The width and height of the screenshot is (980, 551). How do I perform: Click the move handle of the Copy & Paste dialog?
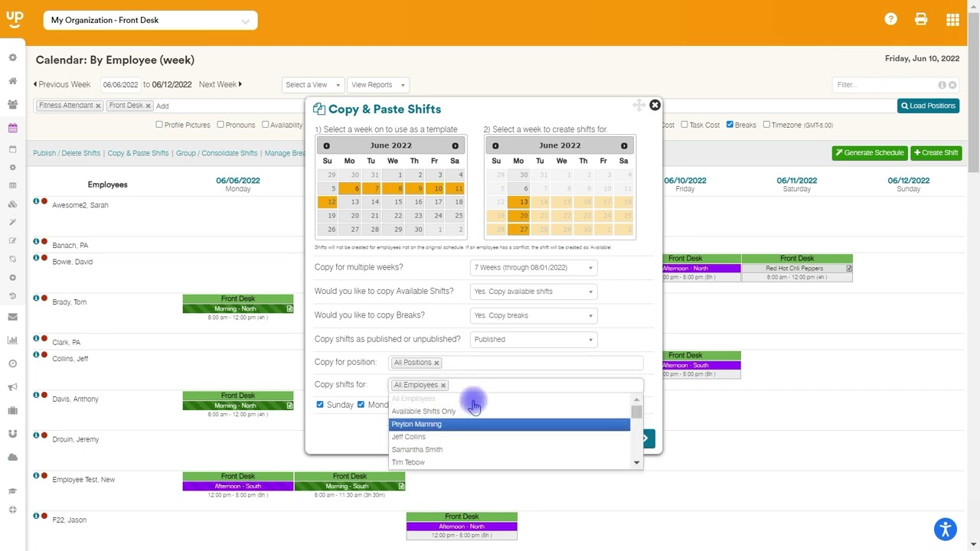[639, 105]
